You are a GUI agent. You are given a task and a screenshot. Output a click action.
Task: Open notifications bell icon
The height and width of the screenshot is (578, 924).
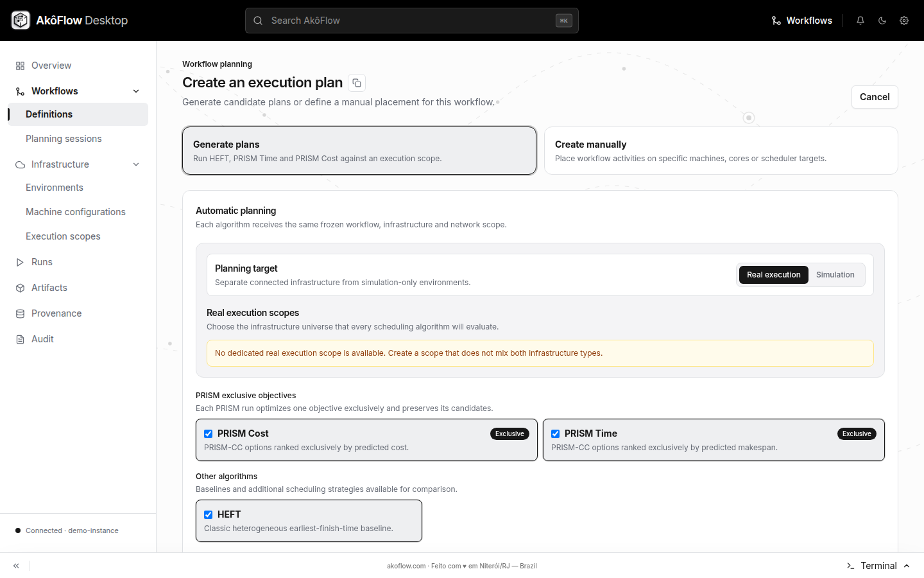[x=860, y=21]
